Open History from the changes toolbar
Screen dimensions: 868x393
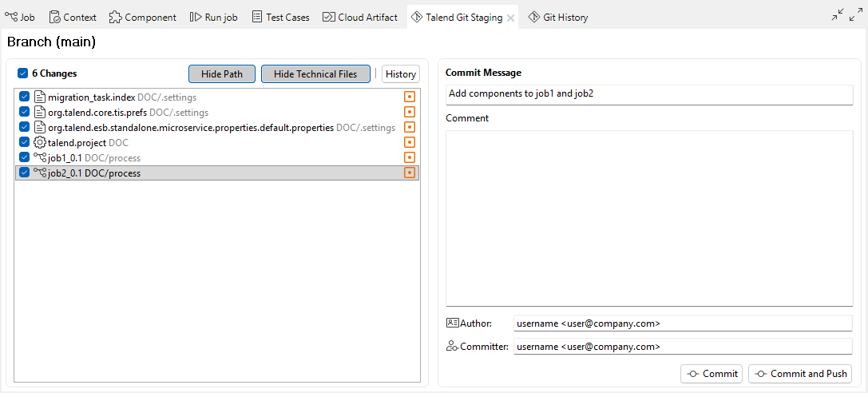401,73
